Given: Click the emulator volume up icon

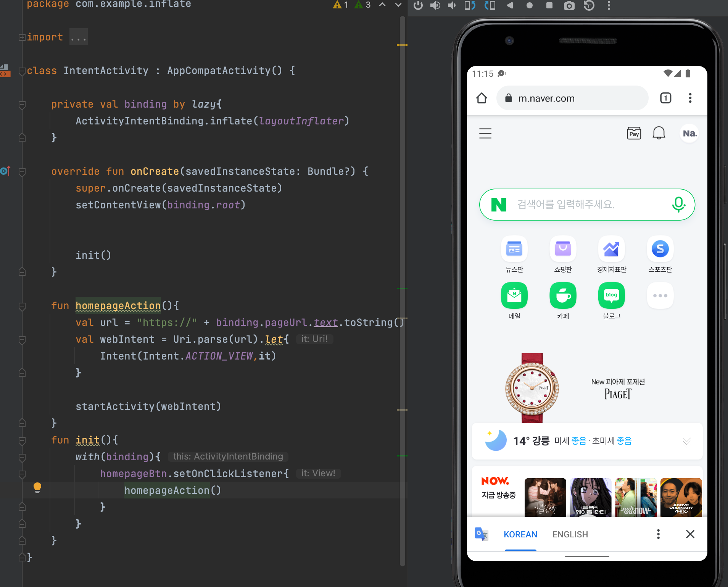Looking at the screenshot, I should tap(435, 5).
